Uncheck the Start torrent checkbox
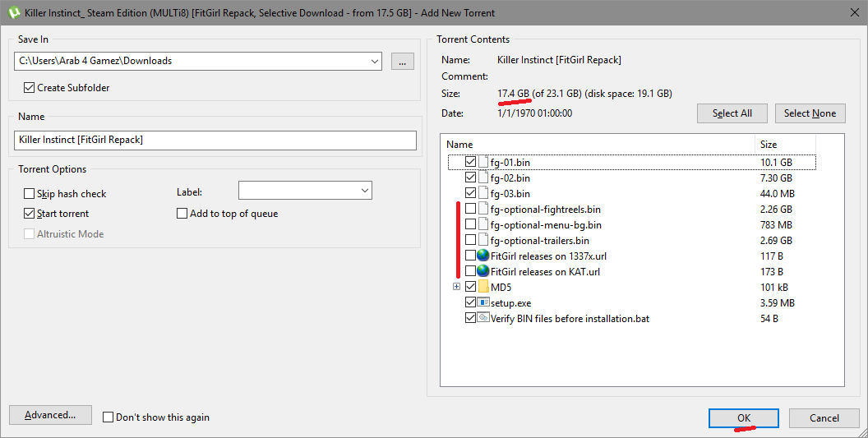This screenshot has width=868, height=438. pyautogui.click(x=30, y=213)
